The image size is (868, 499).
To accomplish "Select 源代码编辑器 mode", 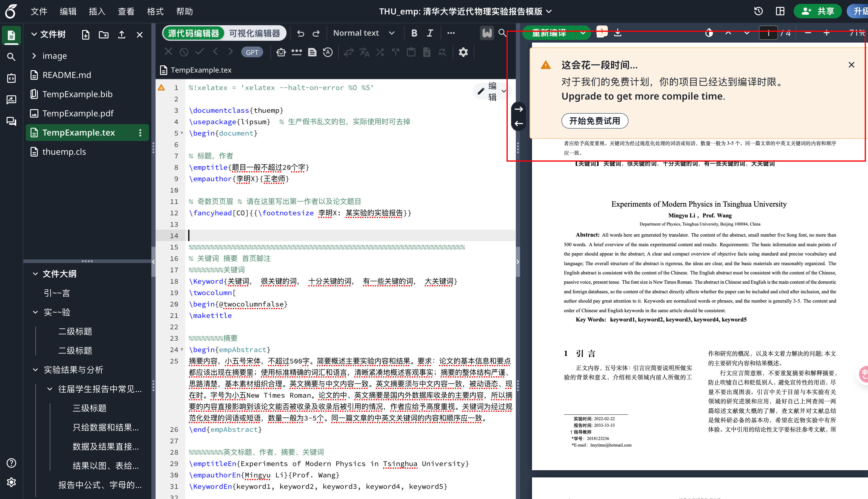I will (194, 33).
